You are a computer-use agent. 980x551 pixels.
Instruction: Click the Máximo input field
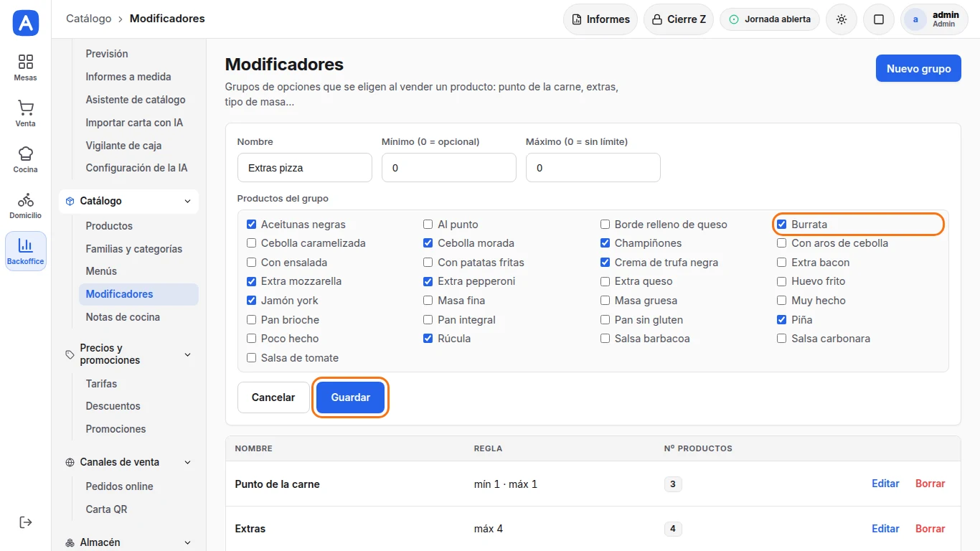(593, 168)
